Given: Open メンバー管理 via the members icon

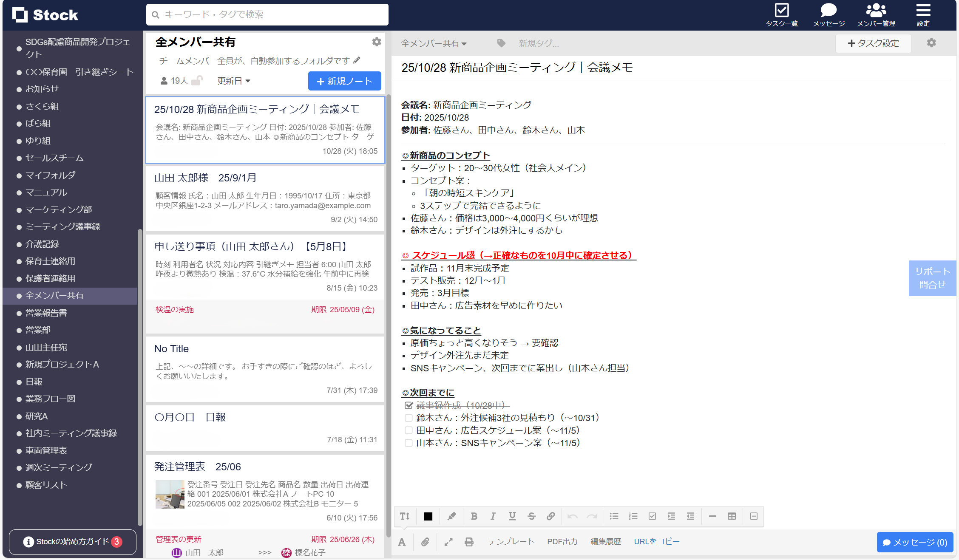Looking at the screenshot, I should coord(877,15).
